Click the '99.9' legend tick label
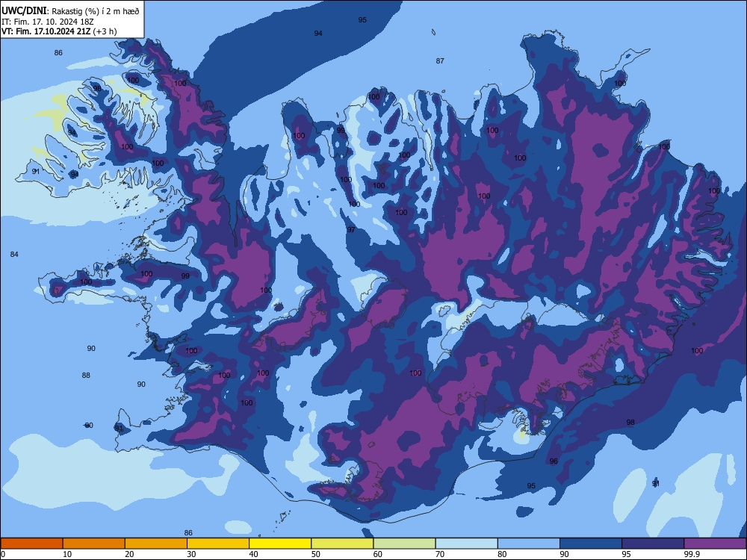Image resolution: width=747 pixels, height=560 pixels. tap(691, 554)
